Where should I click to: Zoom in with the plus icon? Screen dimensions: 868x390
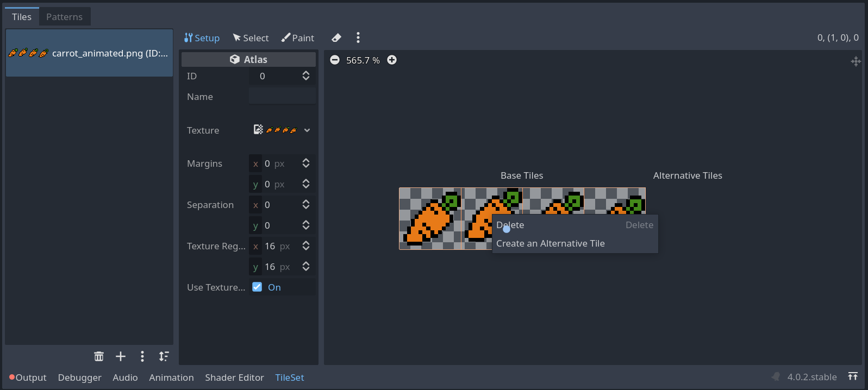coord(392,60)
